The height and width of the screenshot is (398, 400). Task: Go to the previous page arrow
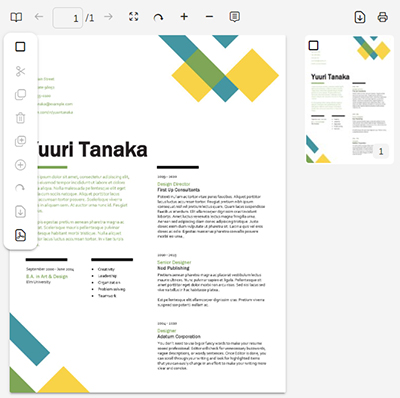click(39, 16)
